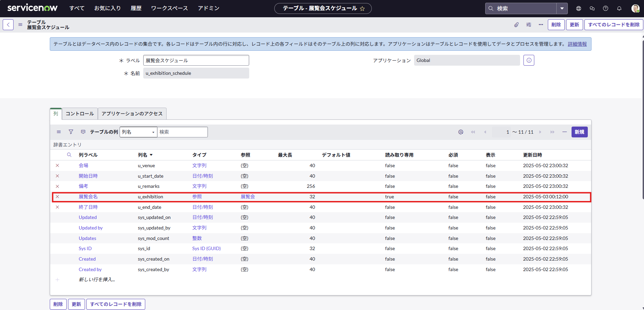Viewport: 644px width, 310px height.
Task: Open the list controls hamburger menu
Action: click(59, 132)
